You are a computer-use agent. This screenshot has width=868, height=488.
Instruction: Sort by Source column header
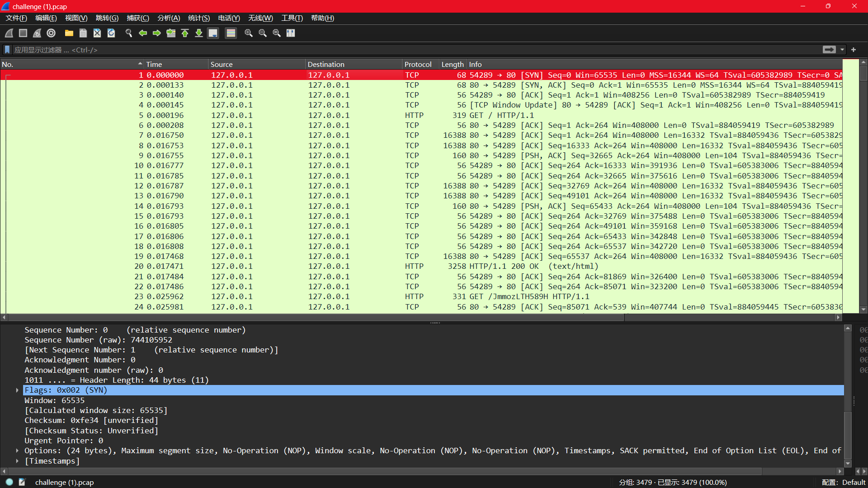click(257, 64)
